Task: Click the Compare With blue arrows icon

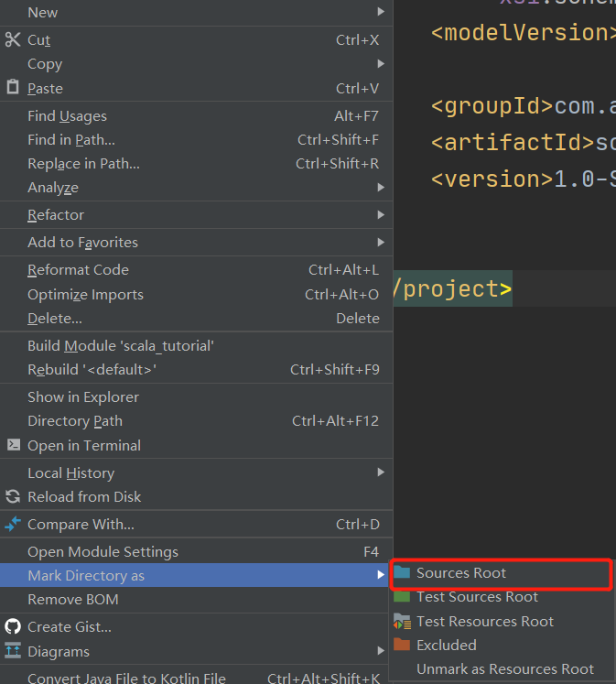Action: pyautogui.click(x=13, y=524)
